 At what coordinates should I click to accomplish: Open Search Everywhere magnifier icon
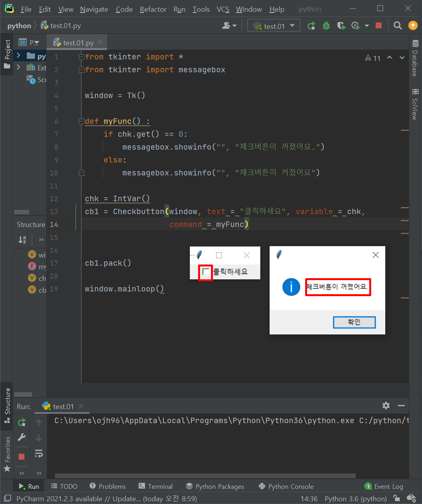click(x=398, y=26)
